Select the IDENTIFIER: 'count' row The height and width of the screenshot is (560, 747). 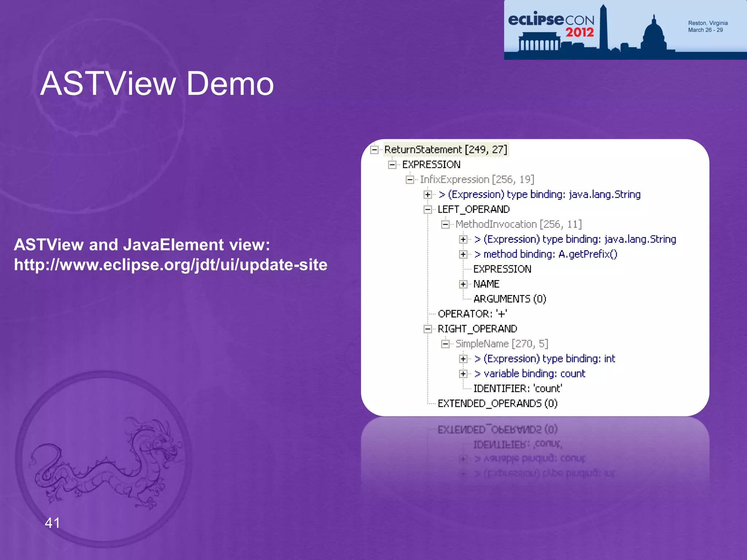coord(518,389)
